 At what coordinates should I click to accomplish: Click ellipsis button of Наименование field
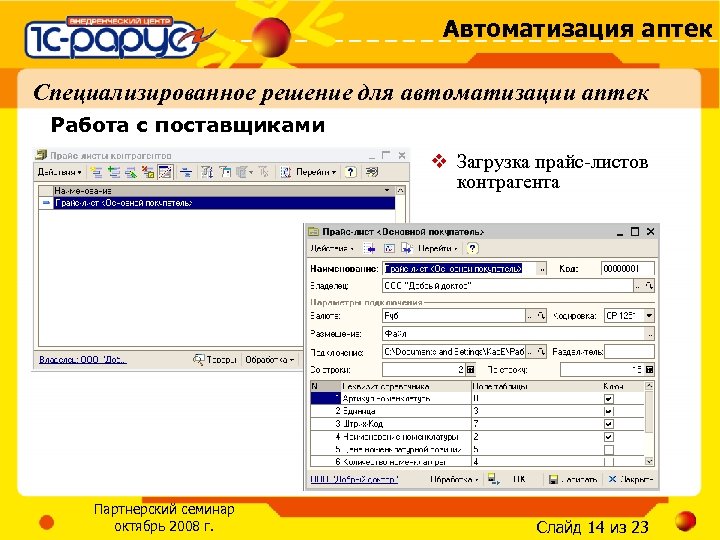(542, 269)
